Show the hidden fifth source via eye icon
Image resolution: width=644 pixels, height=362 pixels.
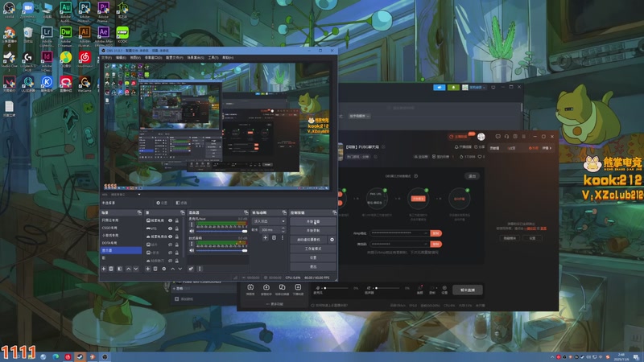pos(170,253)
